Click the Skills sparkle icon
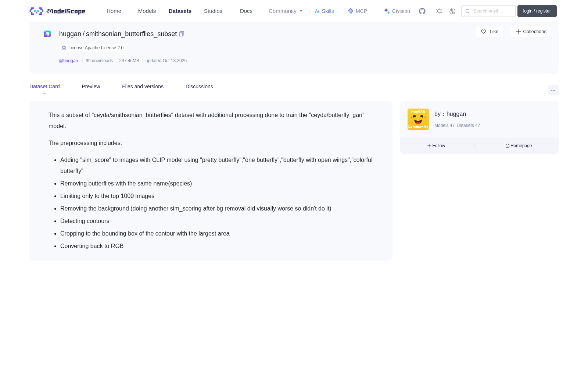Screen dimensions: 588x368 pyautogui.click(x=317, y=11)
